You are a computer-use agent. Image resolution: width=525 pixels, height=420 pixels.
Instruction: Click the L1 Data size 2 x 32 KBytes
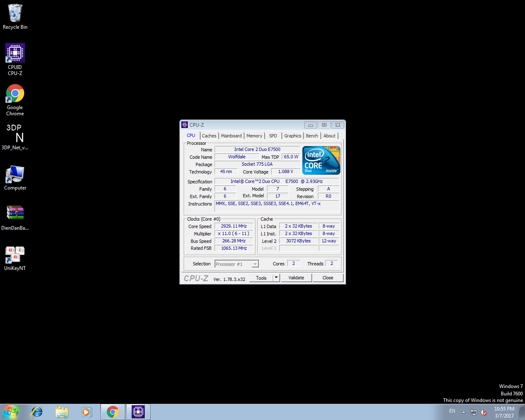299,226
